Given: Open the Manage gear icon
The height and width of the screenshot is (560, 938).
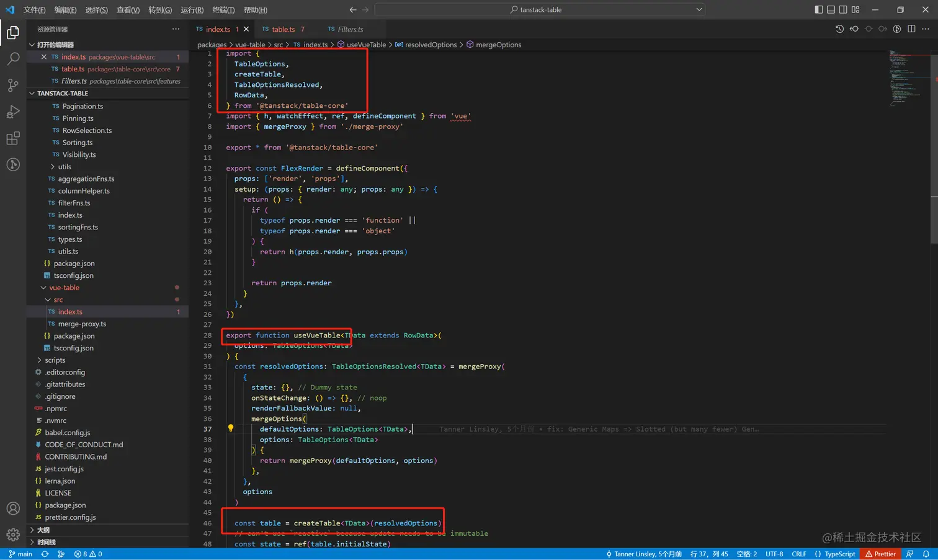Looking at the screenshot, I should [x=13, y=535].
